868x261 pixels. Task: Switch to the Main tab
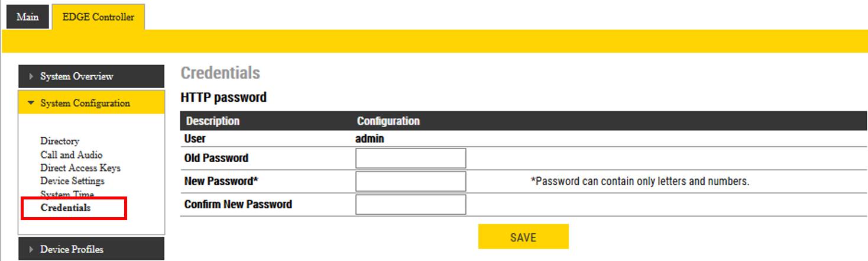click(27, 17)
